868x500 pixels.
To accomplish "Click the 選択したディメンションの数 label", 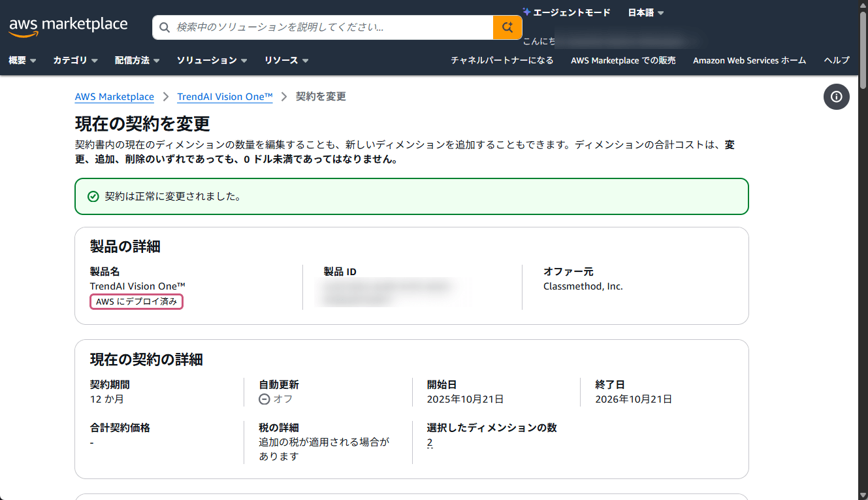I will pyautogui.click(x=492, y=427).
